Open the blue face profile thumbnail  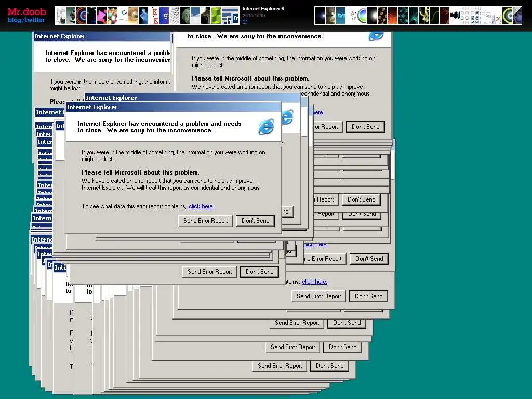(x=517, y=16)
